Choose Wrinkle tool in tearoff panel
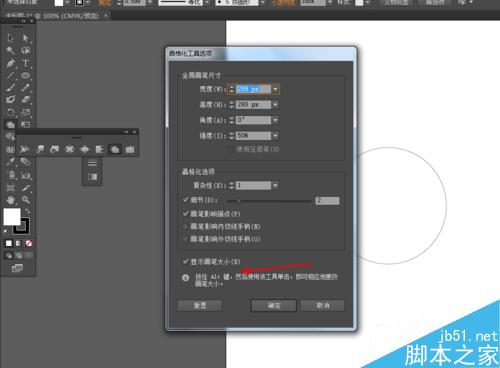This screenshot has width=500, height=368. click(x=130, y=149)
